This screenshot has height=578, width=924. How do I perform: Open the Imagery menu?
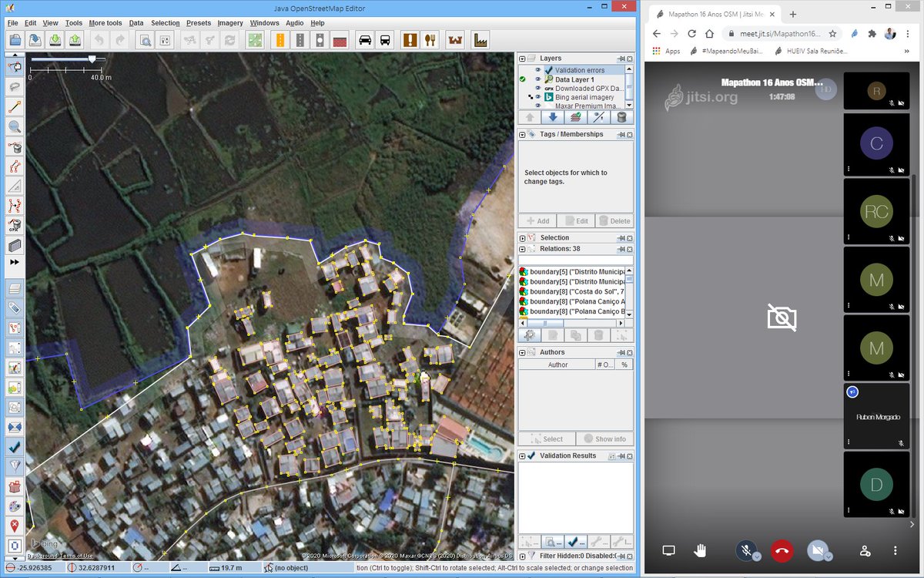click(230, 23)
